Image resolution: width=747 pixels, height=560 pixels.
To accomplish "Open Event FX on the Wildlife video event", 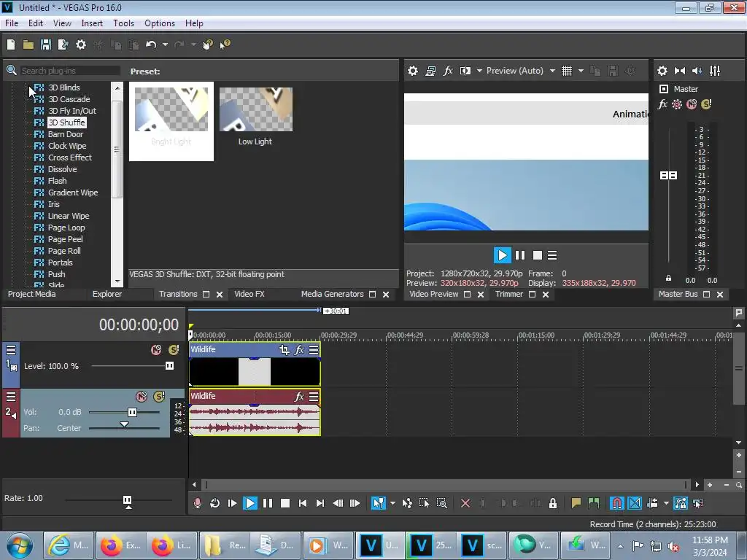I will tap(299, 350).
